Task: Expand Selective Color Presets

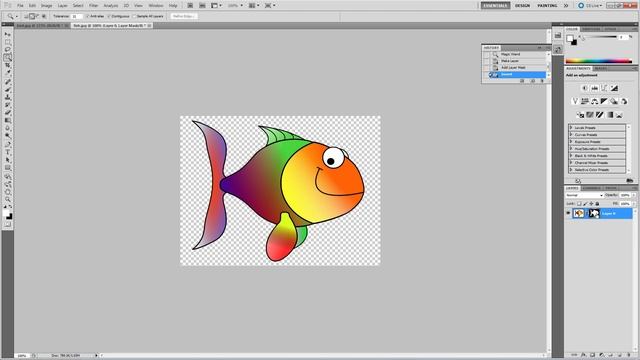Action: [571, 169]
